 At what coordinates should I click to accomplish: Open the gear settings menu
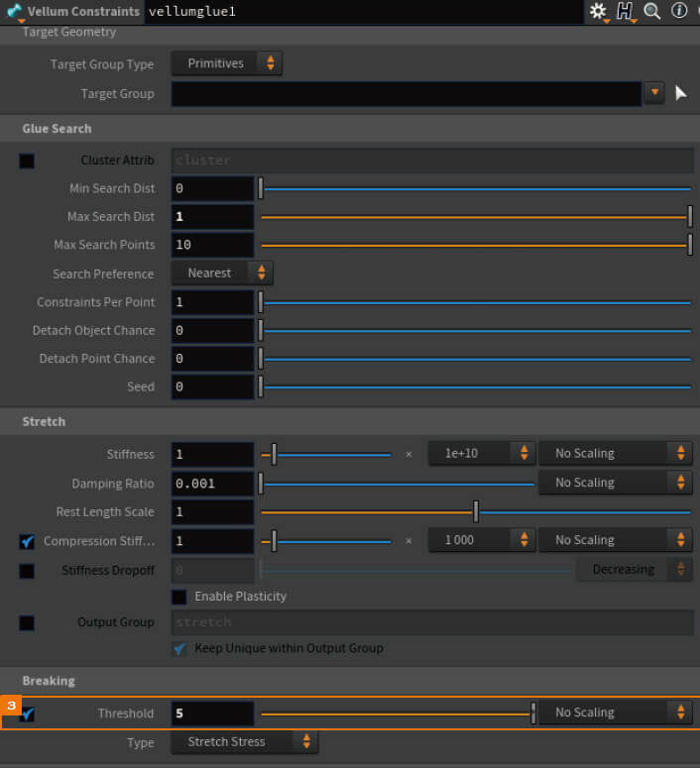coord(598,11)
